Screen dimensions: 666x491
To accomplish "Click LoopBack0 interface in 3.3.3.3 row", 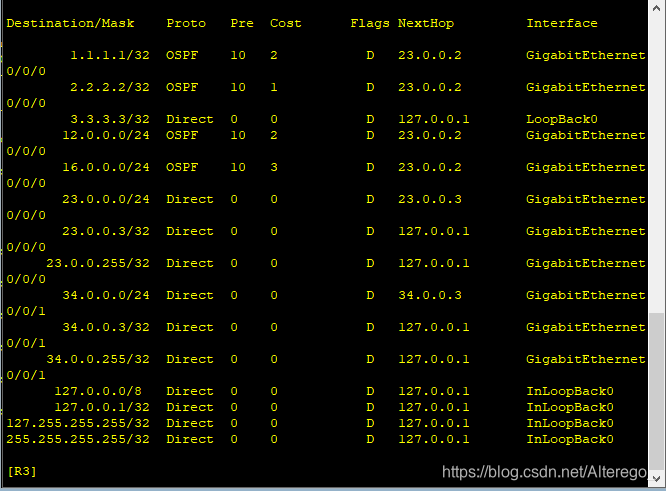I will tap(562, 119).
